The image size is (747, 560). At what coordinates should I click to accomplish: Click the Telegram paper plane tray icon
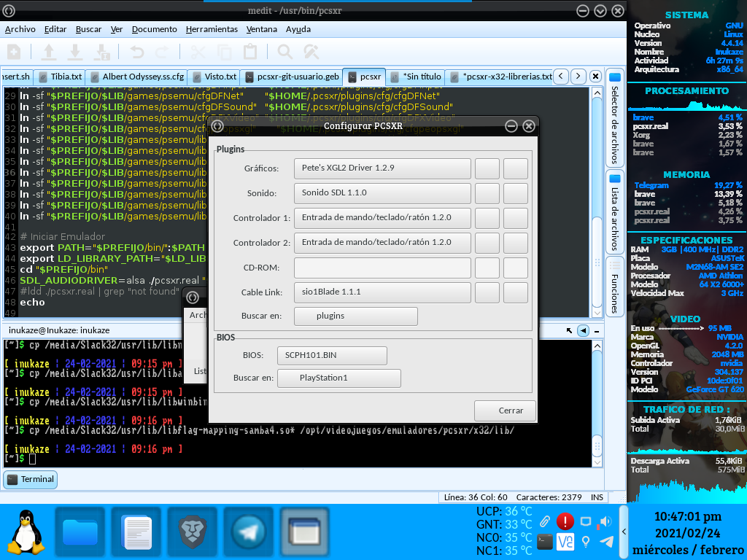[606, 542]
